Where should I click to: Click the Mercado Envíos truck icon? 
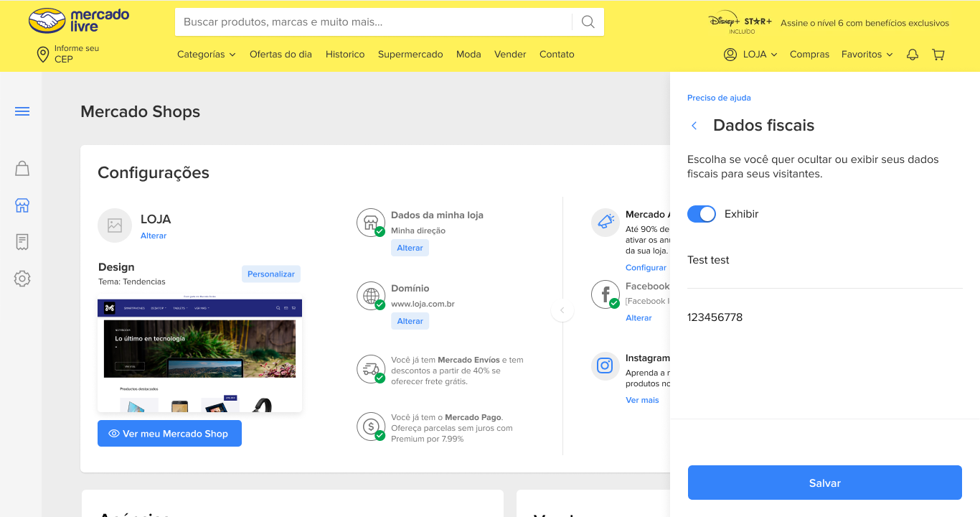tap(371, 369)
